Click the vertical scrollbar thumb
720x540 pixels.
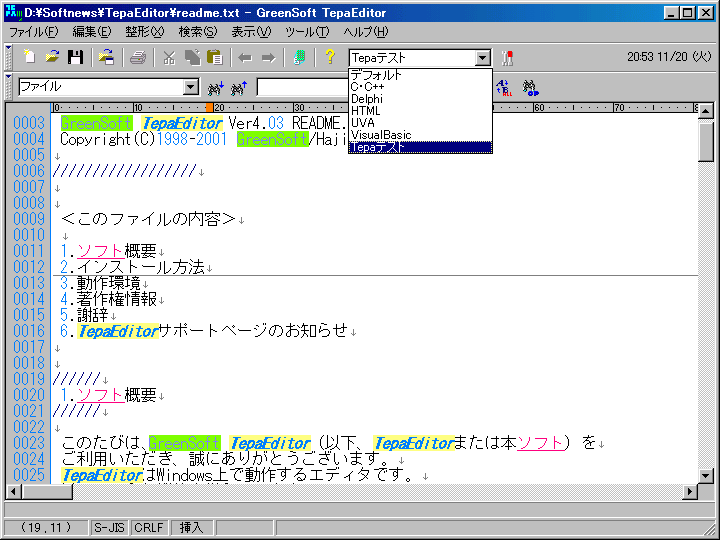706,140
